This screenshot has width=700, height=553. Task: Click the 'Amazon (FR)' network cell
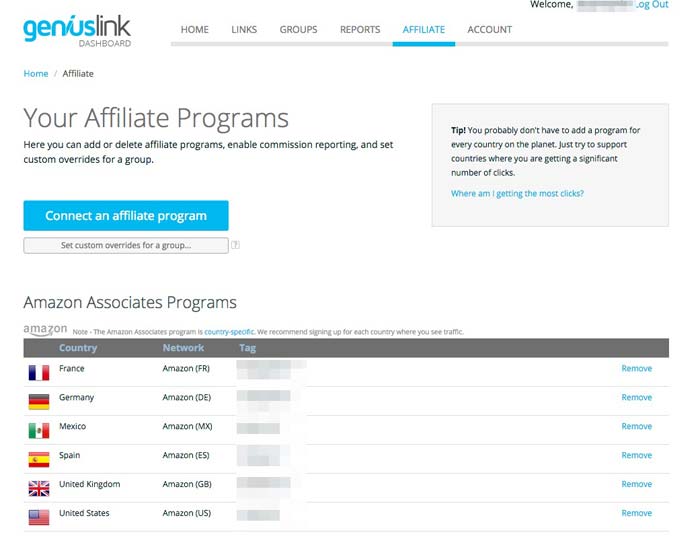click(x=186, y=368)
